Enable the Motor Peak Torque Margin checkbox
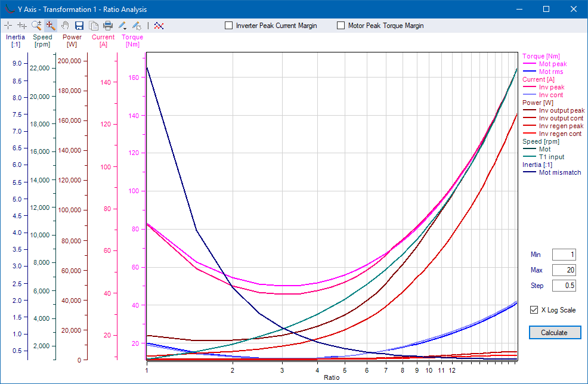This screenshot has width=588, height=384. (341, 26)
